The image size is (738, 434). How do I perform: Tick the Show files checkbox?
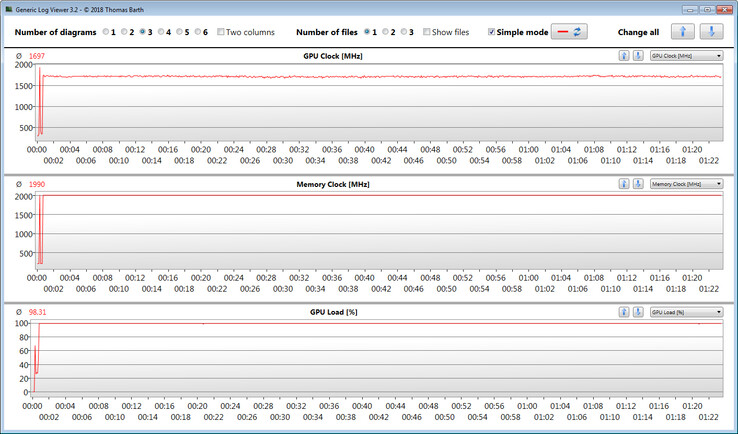pyautogui.click(x=427, y=32)
